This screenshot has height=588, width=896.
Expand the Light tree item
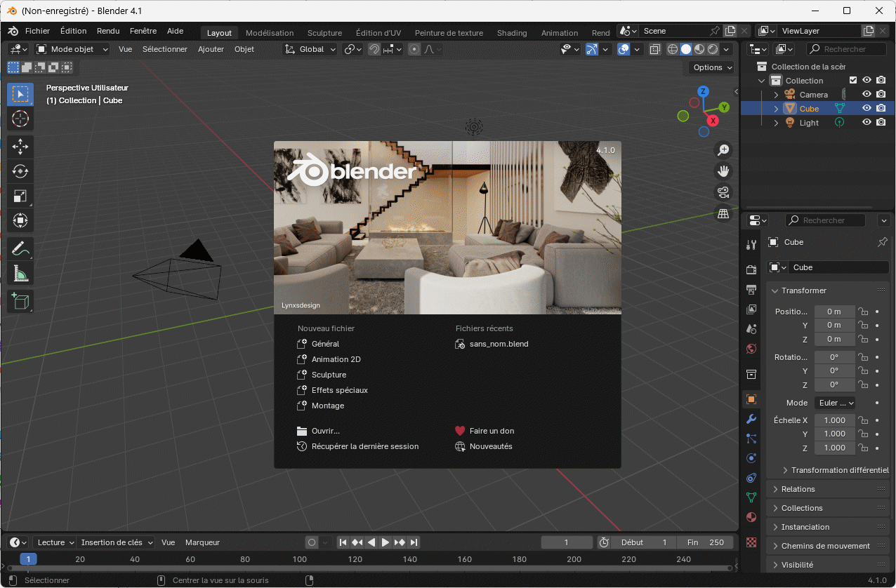point(776,123)
